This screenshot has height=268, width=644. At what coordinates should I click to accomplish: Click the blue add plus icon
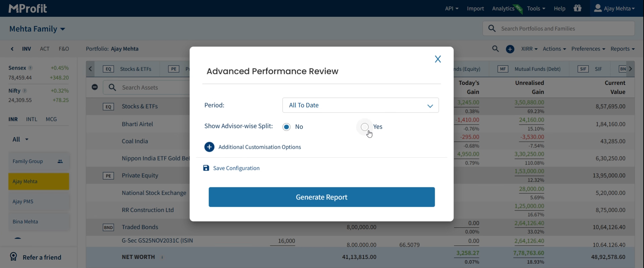click(510, 49)
